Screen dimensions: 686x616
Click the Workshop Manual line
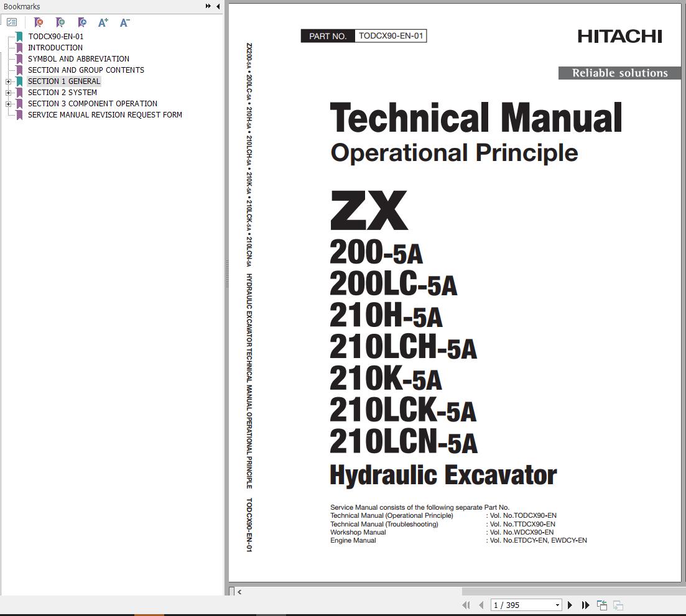442,533
